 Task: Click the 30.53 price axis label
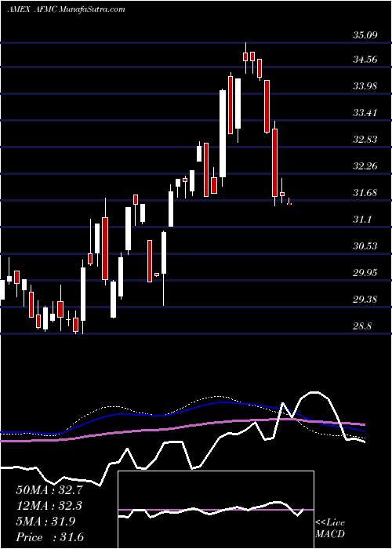click(365, 245)
